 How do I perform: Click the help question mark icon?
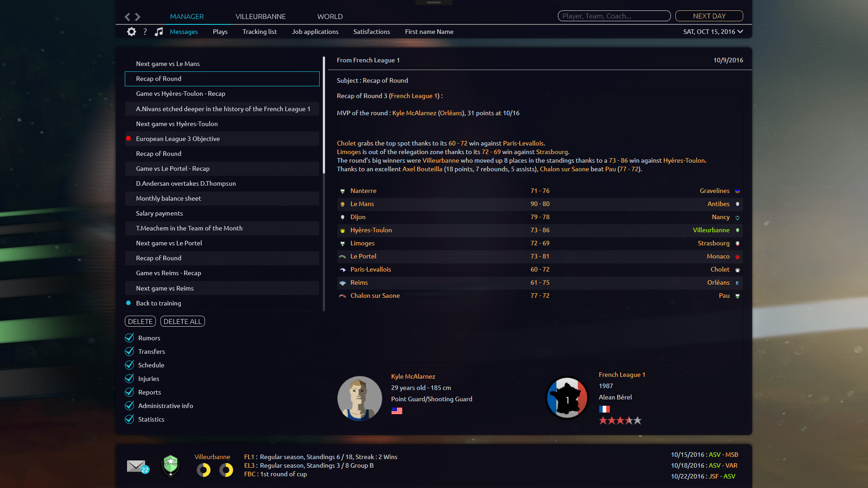(145, 32)
